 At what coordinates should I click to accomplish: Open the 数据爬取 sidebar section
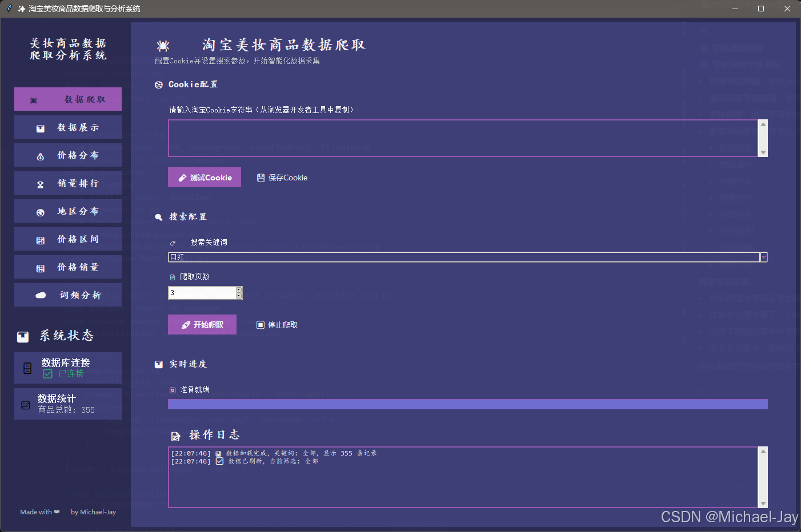tap(68, 99)
